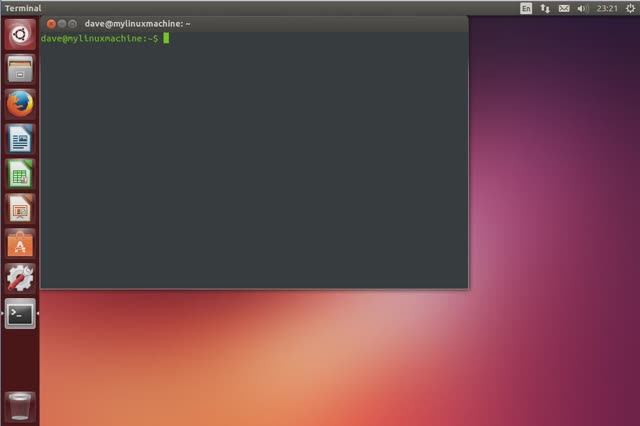Open the Files manager in launcher
Screen dimensions: 640x426
click(20, 69)
